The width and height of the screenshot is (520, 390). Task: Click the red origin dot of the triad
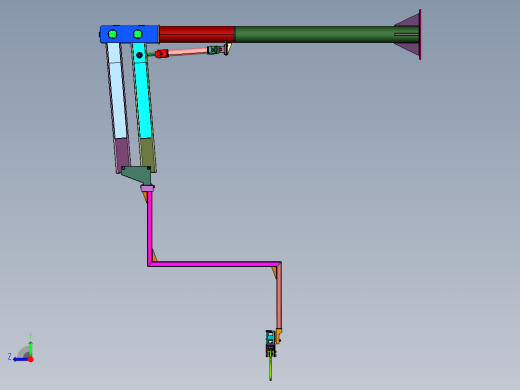coord(31,359)
